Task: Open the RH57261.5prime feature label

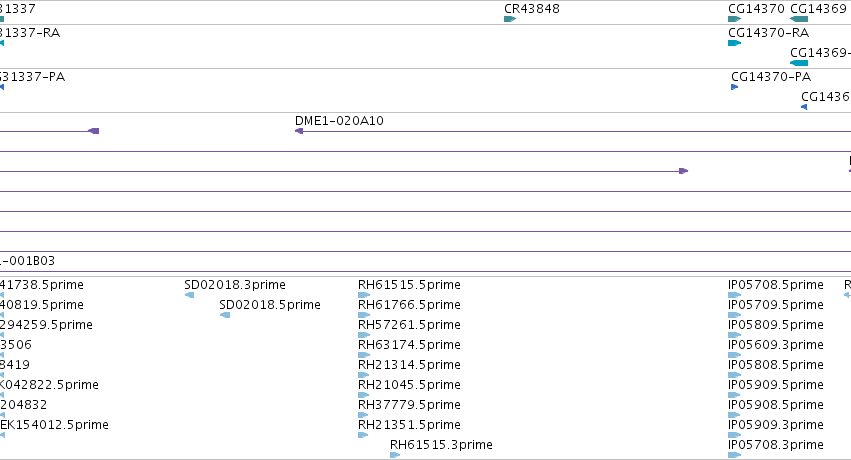Action: (x=409, y=325)
